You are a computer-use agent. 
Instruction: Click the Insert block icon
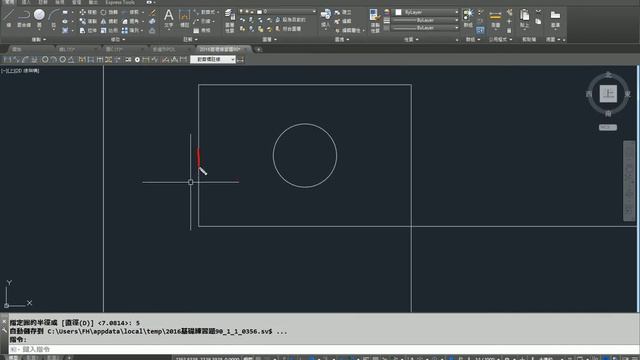pyautogui.click(x=325, y=18)
